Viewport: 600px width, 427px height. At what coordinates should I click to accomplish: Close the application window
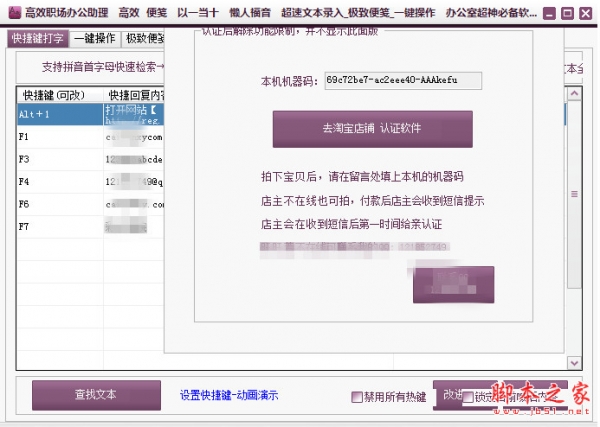585,14
